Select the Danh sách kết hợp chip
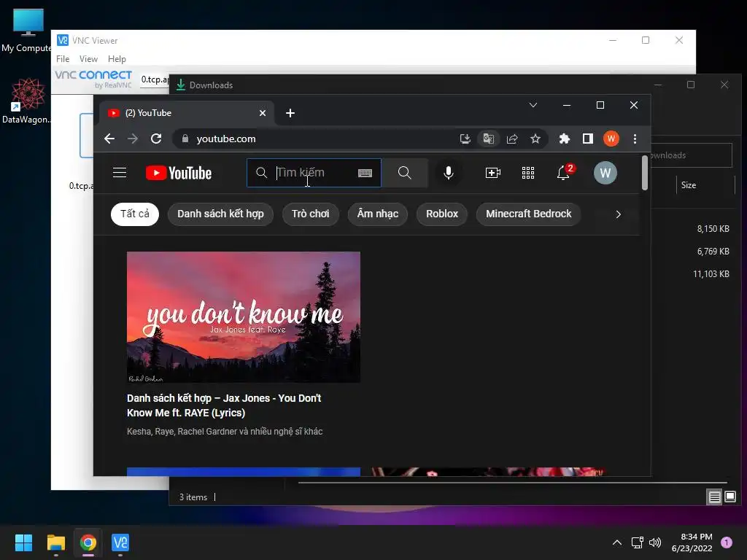This screenshot has width=747, height=560. (220, 214)
